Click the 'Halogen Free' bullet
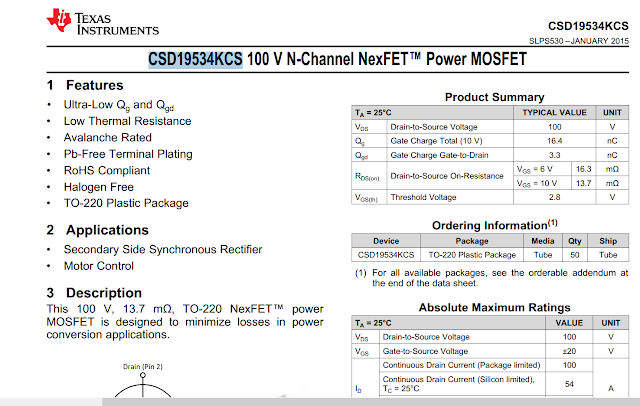The width and height of the screenshot is (640, 406). coord(98,187)
